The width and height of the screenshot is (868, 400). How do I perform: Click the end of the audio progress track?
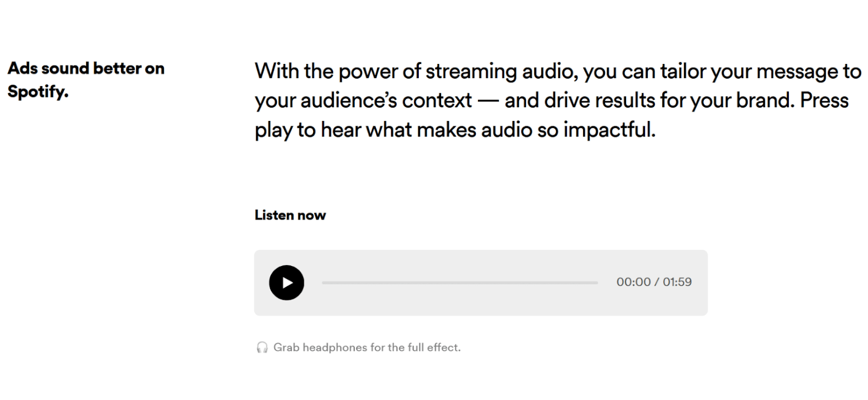(x=594, y=282)
